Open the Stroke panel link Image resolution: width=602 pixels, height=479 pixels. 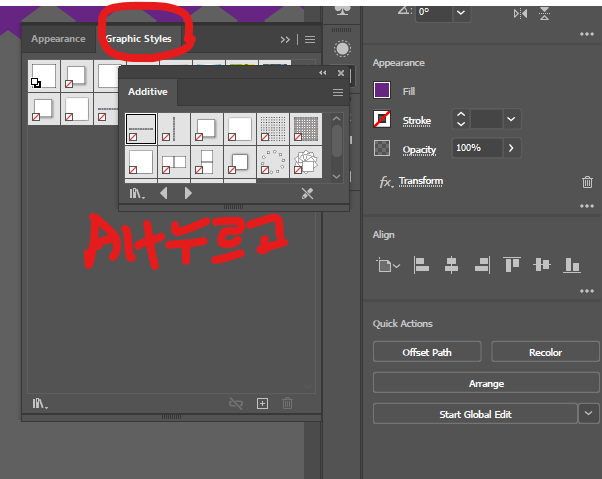pos(417,121)
